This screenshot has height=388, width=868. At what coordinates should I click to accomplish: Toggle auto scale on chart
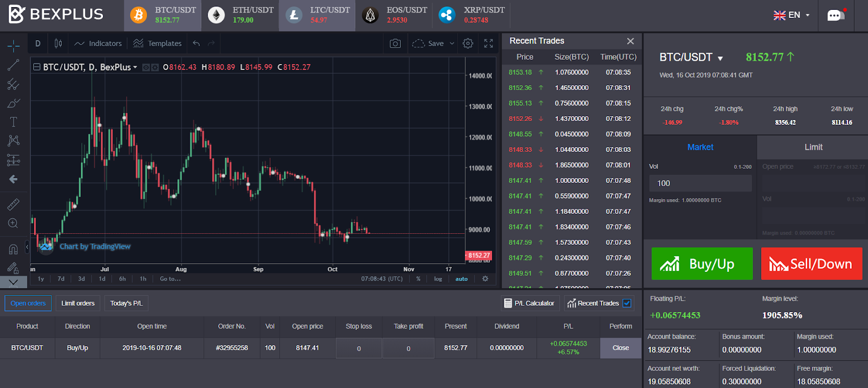click(461, 279)
